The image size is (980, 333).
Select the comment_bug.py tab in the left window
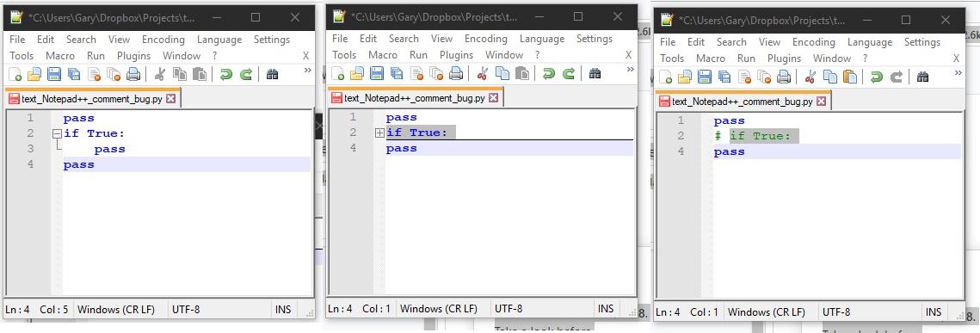[x=93, y=98]
